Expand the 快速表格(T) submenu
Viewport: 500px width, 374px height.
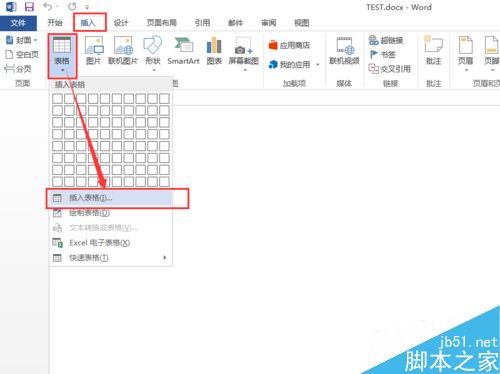pos(111,258)
